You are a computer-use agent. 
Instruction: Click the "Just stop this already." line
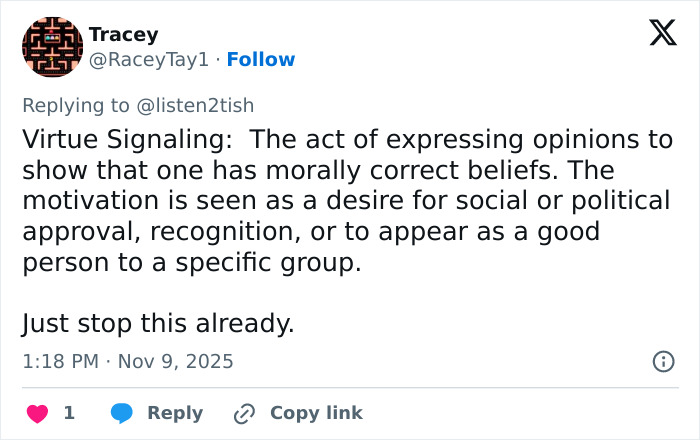coord(158,324)
